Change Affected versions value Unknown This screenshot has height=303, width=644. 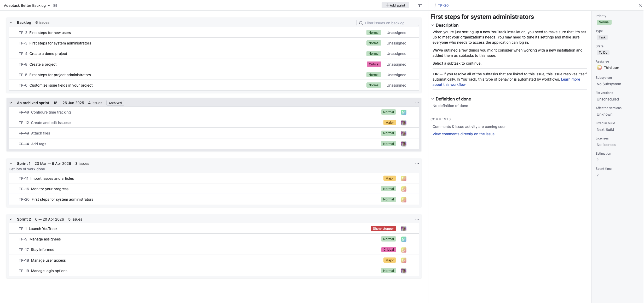(605, 114)
